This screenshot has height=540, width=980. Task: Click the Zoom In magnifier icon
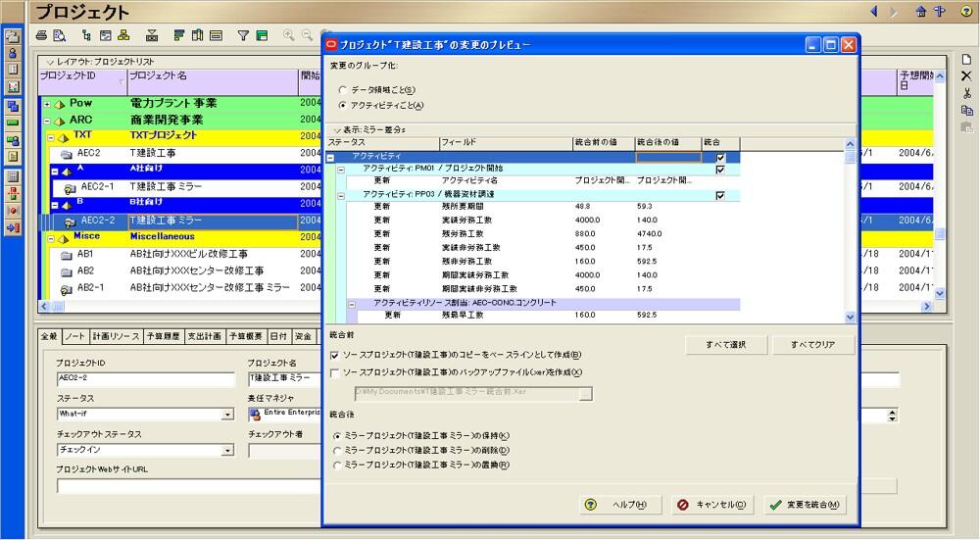tap(288, 35)
